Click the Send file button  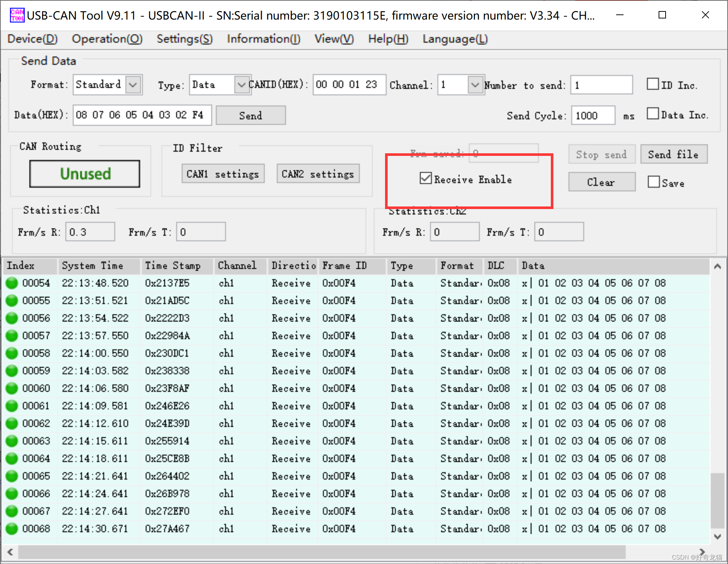coord(674,154)
